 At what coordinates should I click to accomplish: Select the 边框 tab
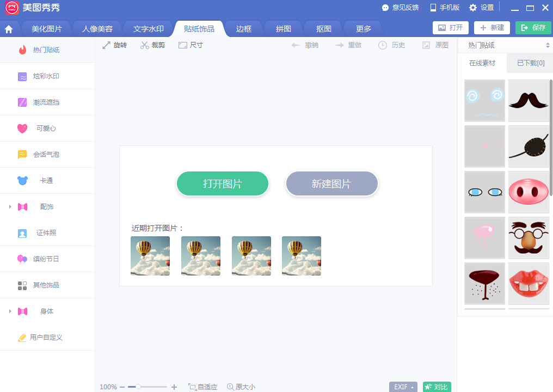244,29
